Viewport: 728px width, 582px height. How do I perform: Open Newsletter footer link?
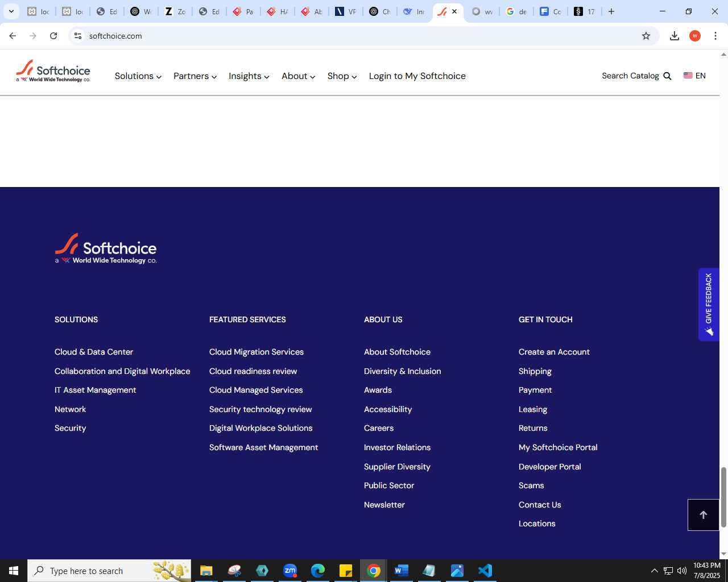click(384, 505)
